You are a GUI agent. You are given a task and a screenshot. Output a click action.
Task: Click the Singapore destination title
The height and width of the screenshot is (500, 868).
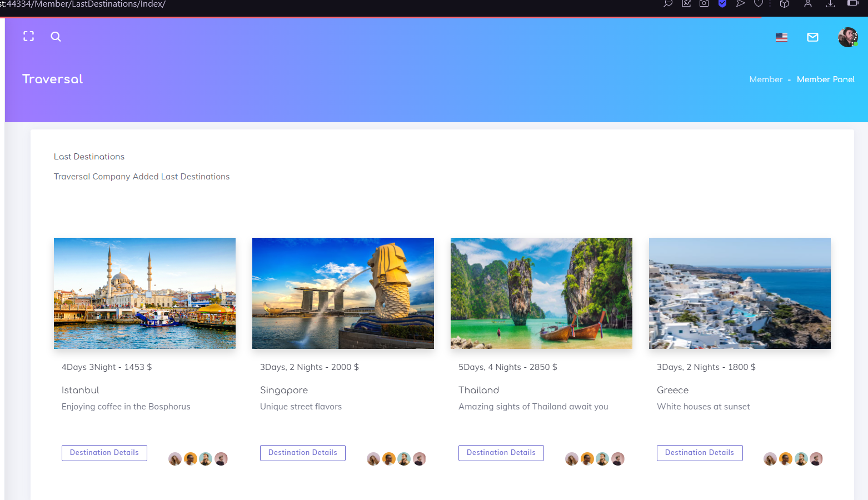[x=284, y=391]
